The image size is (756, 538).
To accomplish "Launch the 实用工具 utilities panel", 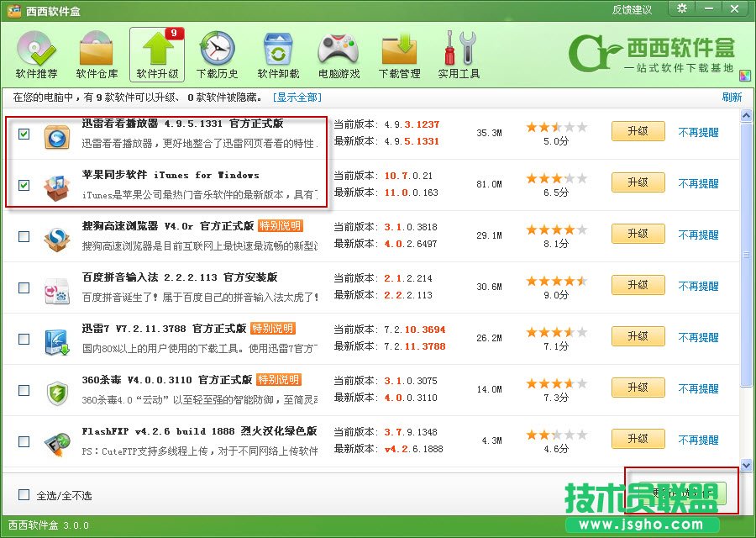I will [458, 52].
